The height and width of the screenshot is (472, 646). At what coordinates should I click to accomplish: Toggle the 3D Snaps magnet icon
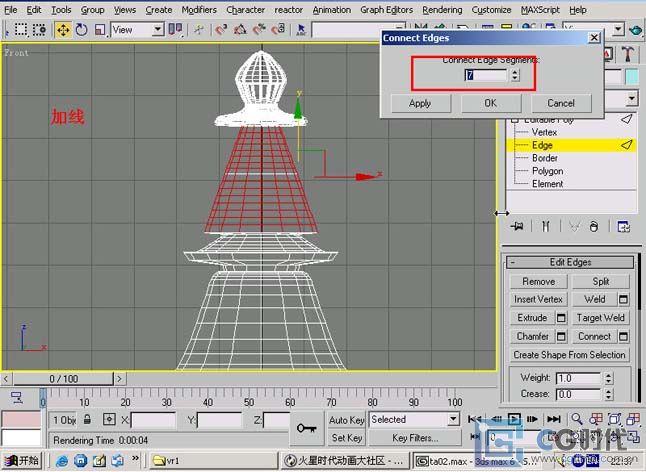(222, 30)
